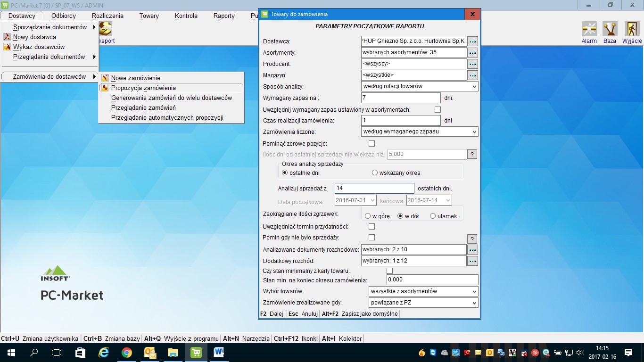This screenshot has height=362, width=644.
Task: Select the wskazany okres radio button
Action: (x=375, y=173)
